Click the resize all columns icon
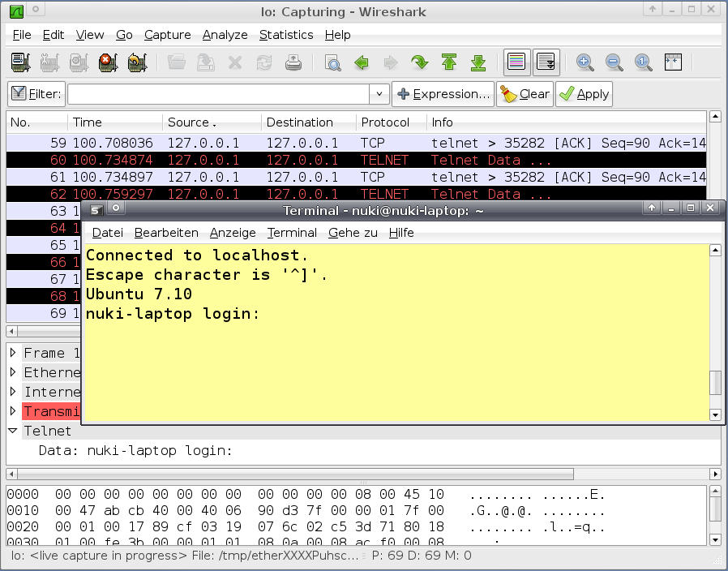The image size is (728, 571). (x=673, y=62)
